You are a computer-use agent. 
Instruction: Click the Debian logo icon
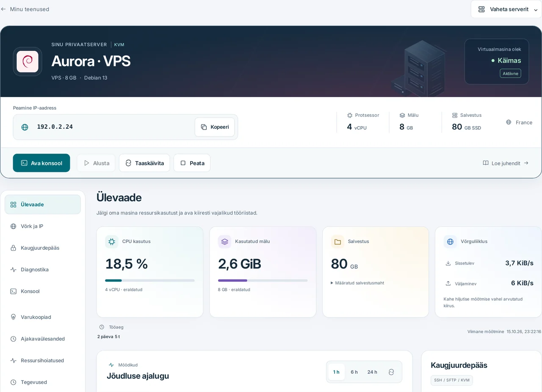(28, 61)
